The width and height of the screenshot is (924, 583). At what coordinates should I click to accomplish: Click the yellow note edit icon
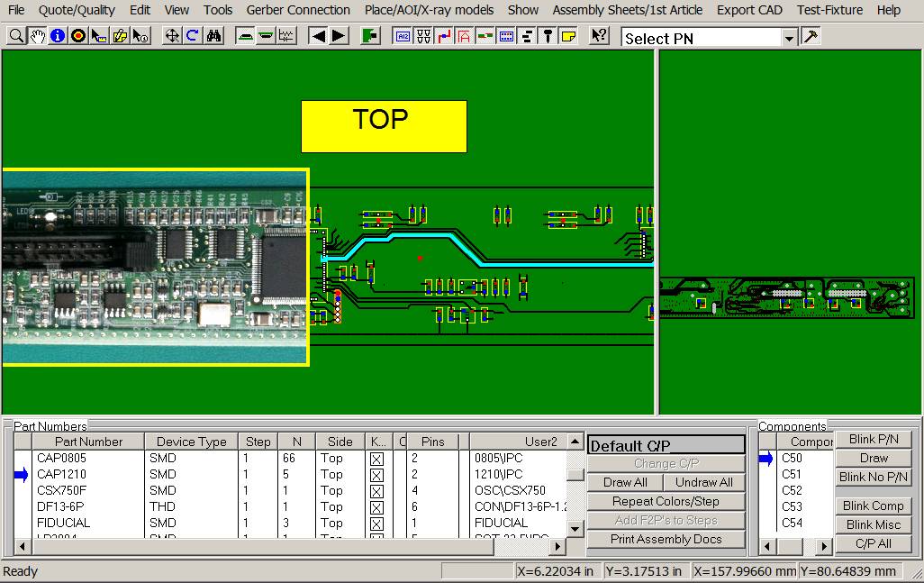point(120,37)
